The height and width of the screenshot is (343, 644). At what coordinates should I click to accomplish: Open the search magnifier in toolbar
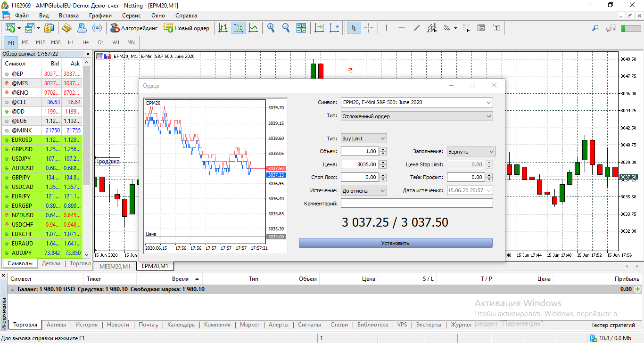(595, 28)
